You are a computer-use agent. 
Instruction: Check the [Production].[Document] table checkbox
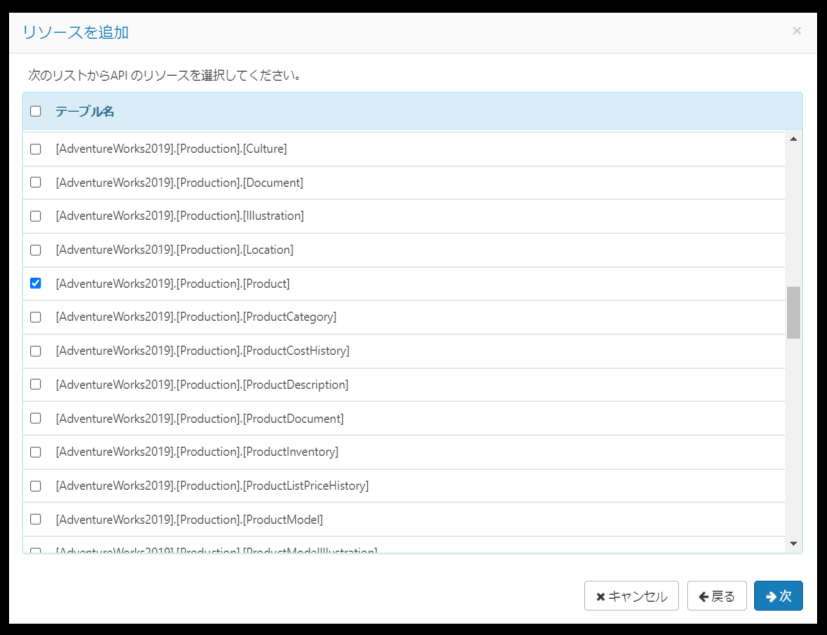point(35,182)
